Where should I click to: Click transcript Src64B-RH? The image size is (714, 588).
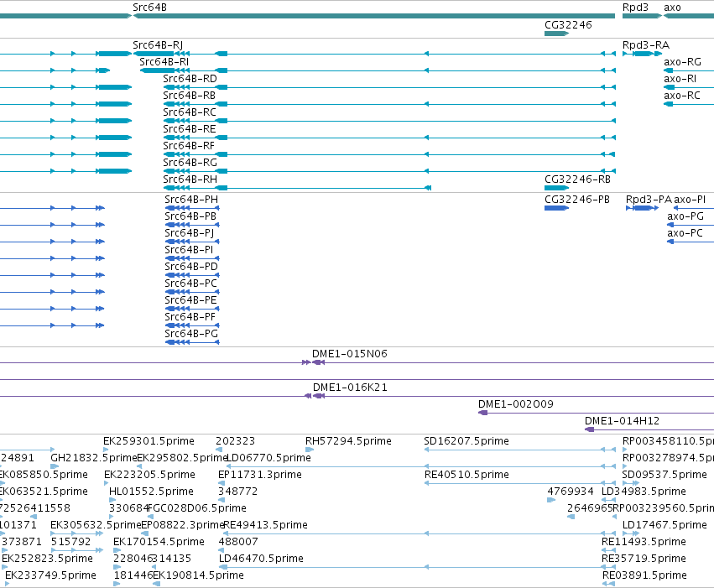190,180
